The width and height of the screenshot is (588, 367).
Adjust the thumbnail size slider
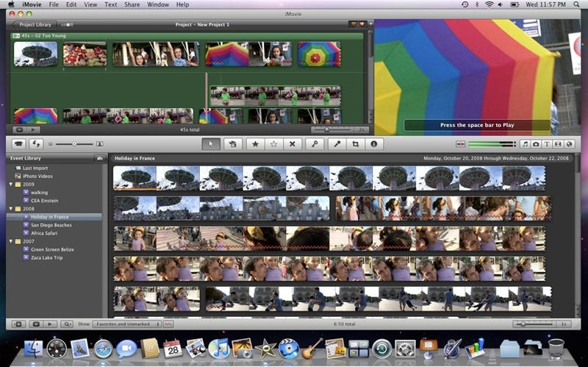(x=74, y=144)
